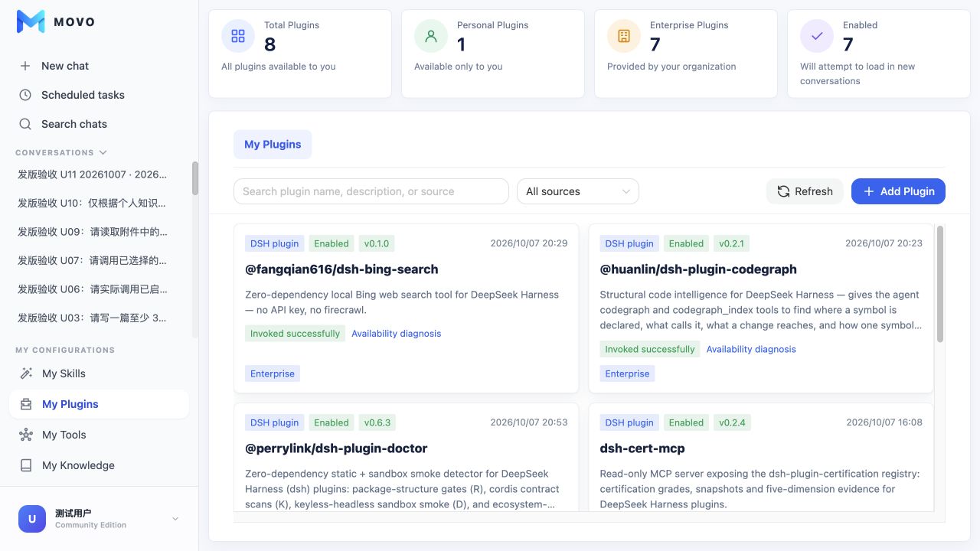The image size is (980, 551).
Task: Click the Enterprise Plugins building icon
Action: coord(624,36)
